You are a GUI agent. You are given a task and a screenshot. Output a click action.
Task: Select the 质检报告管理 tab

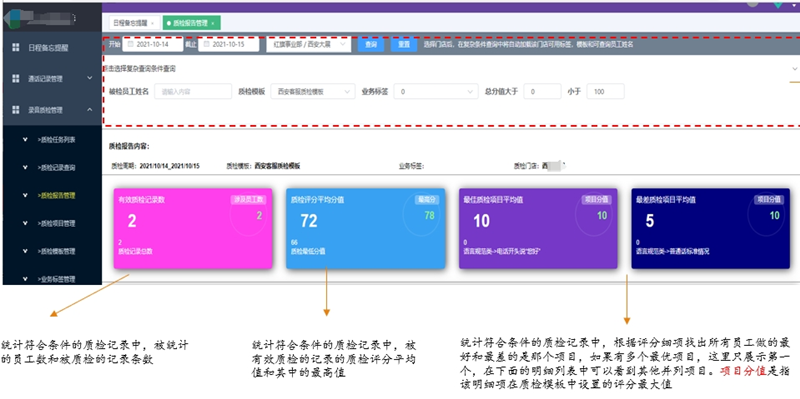tap(192, 23)
